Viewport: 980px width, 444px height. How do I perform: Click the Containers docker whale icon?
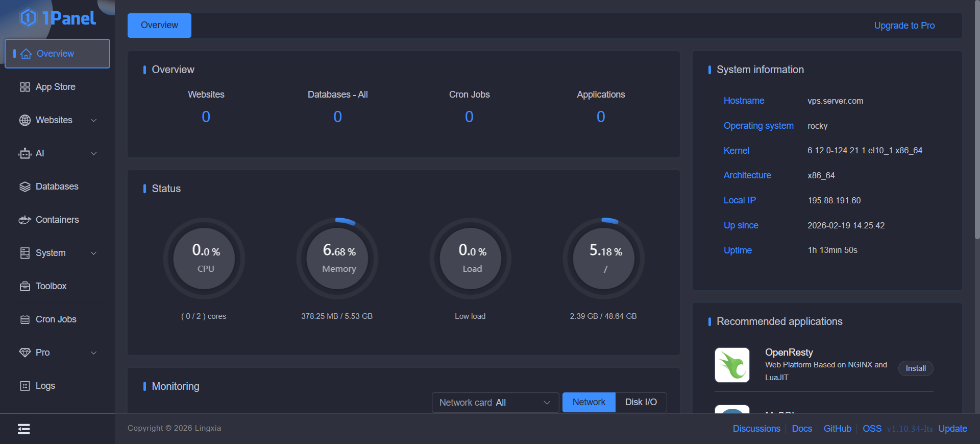point(24,220)
